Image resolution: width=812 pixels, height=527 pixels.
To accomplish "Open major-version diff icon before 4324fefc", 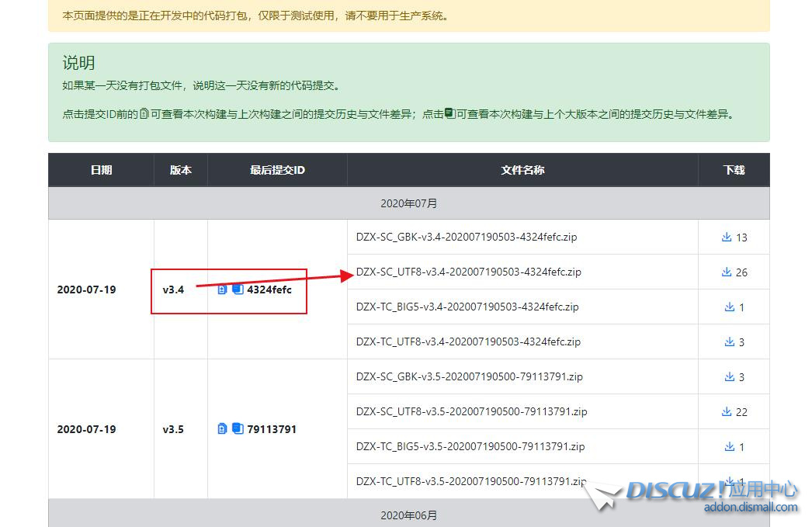I will pos(238,290).
